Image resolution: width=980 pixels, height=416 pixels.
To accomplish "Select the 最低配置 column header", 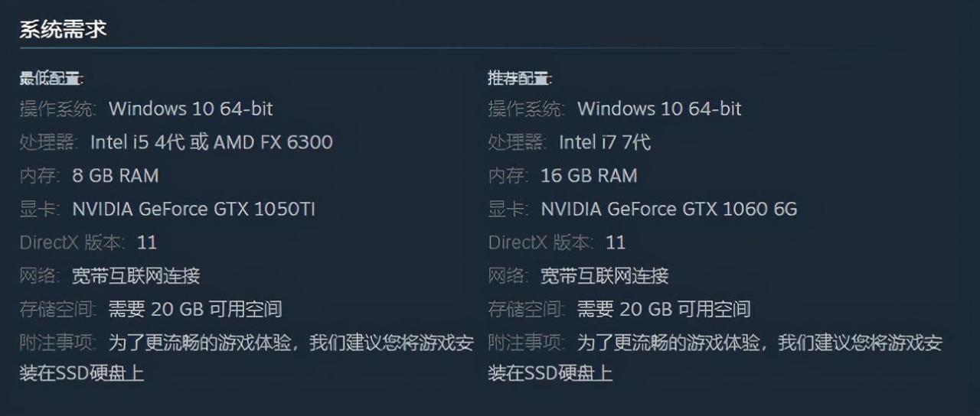I will click(51, 78).
